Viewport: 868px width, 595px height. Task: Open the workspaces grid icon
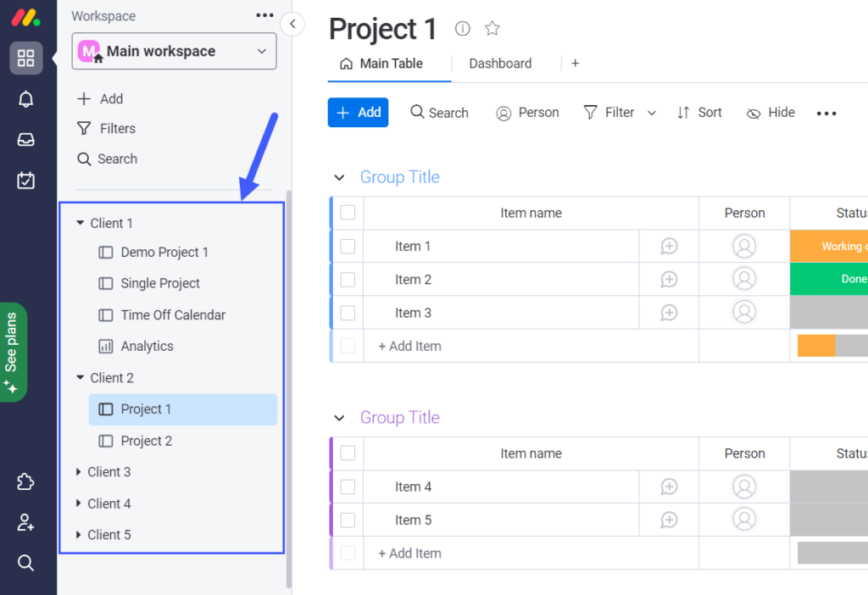click(26, 58)
